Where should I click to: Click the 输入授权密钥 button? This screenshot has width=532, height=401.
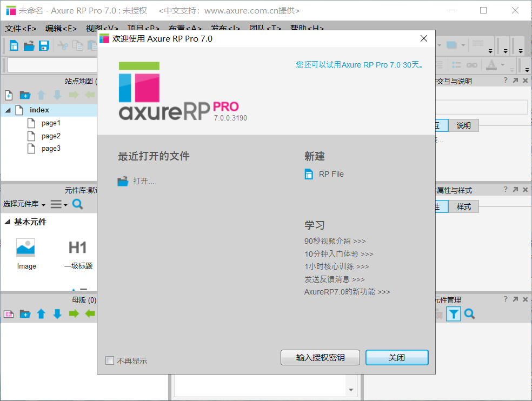[320, 357]
